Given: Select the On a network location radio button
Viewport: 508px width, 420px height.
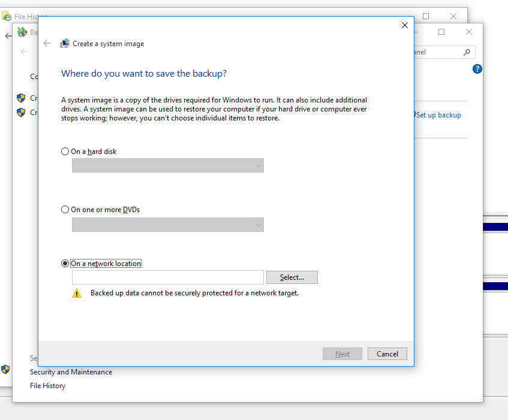Looking at the screenshot, I should [65, 264].
